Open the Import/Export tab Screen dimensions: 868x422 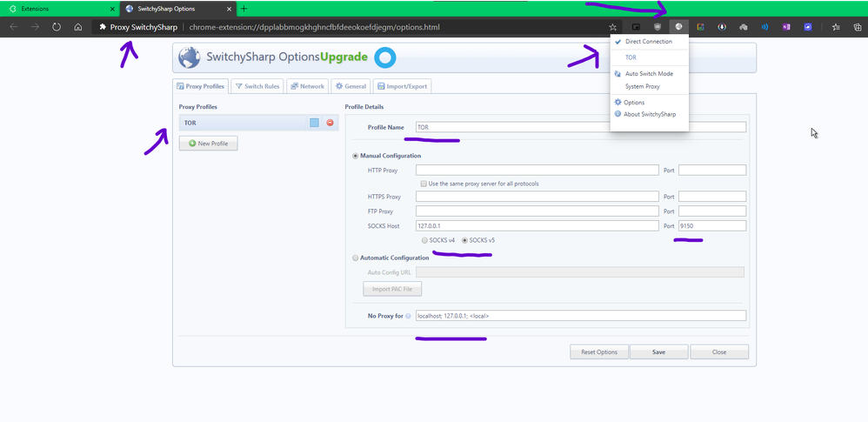402,86
